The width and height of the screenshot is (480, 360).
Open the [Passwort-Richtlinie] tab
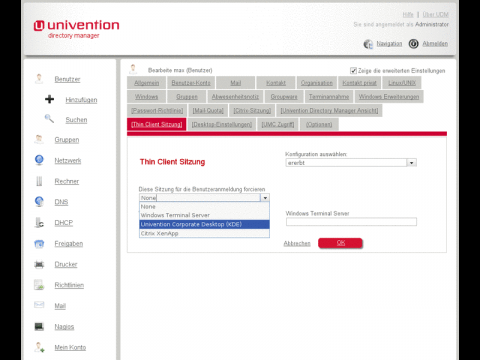157,110
